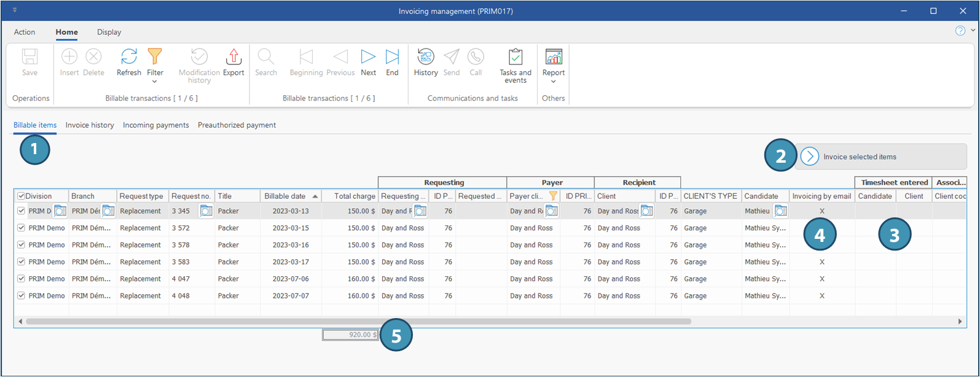Open the help dropdown chevron at top right

[973, 31]
